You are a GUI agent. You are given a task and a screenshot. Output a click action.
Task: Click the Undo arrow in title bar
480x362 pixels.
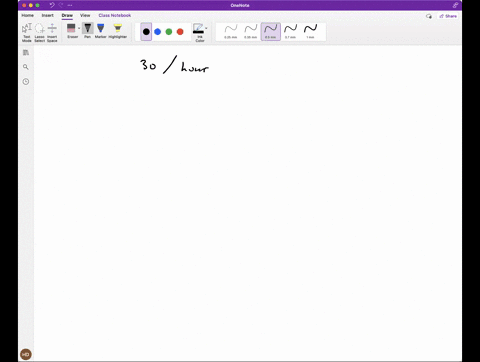click(x=52, y=5)
